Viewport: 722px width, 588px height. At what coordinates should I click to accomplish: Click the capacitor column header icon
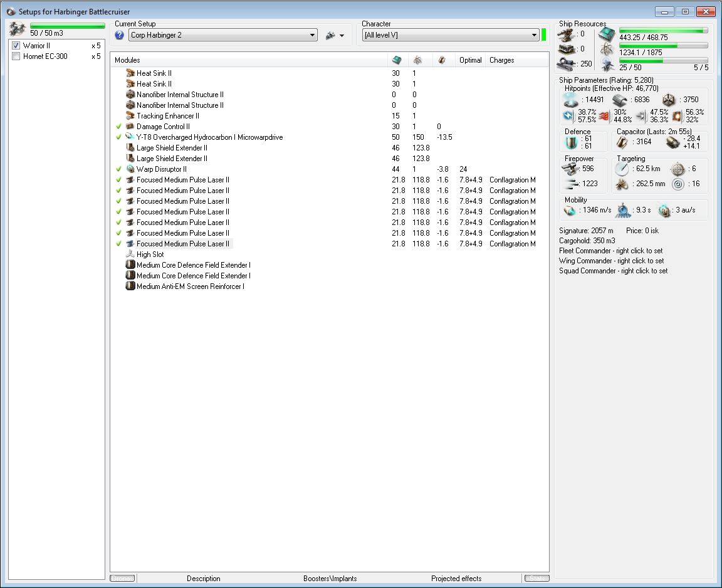[x=442, y=60]
